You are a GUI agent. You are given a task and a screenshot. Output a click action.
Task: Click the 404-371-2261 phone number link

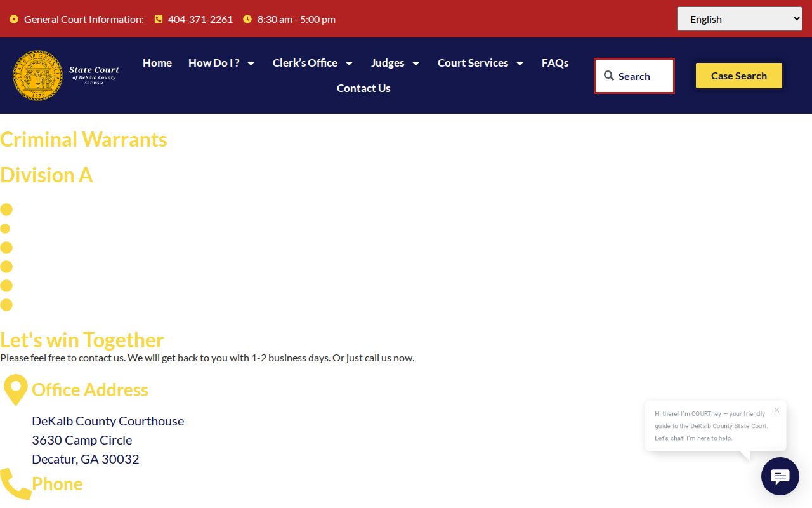(200, 19)
